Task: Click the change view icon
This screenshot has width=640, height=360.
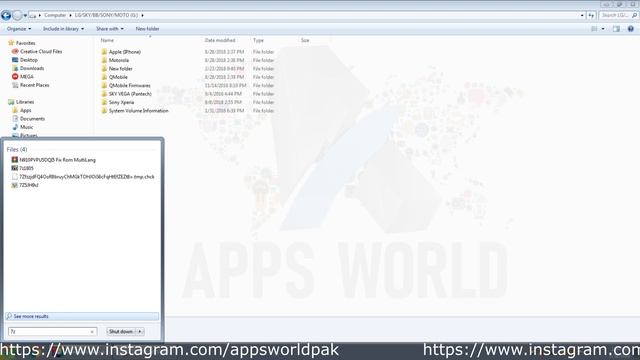Action: tap(594, 29)
